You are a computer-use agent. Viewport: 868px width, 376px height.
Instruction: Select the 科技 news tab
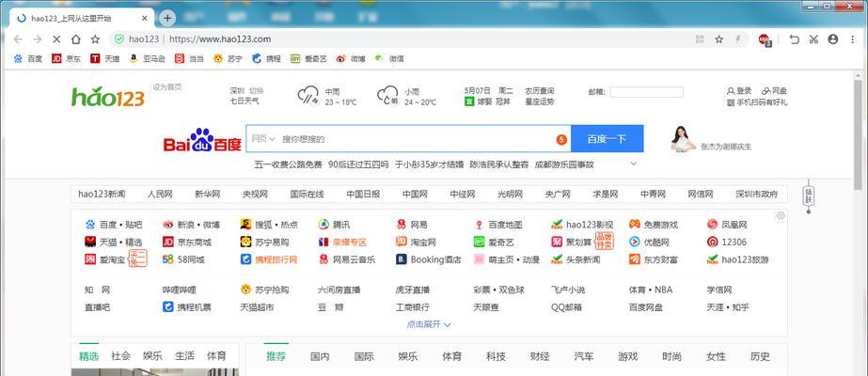click(x=496, y=356)
